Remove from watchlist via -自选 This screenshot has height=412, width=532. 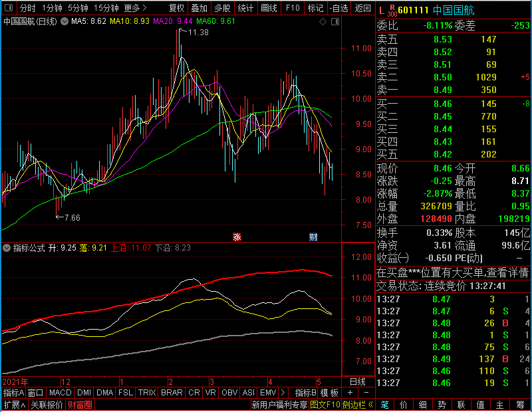[339, 8]
